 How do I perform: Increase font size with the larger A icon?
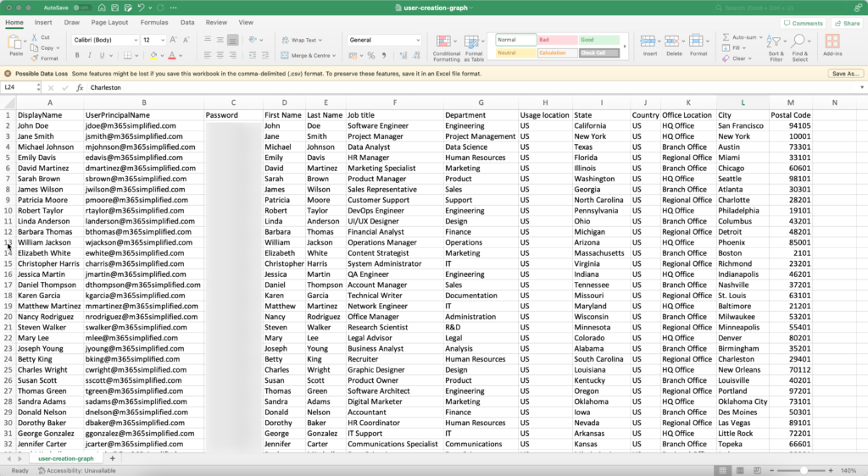[173, 40]
